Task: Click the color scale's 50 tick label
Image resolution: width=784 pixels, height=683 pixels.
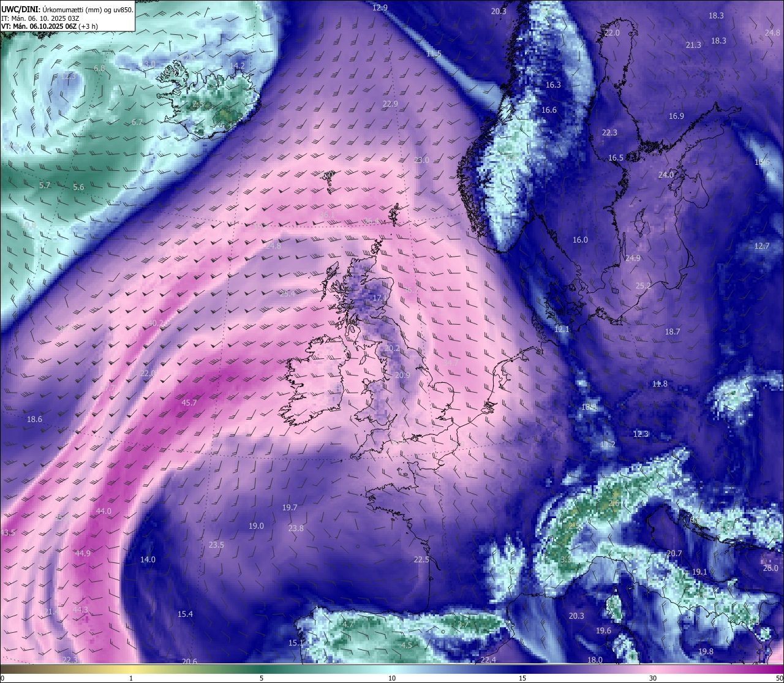Action: click(x=779, y=678)
